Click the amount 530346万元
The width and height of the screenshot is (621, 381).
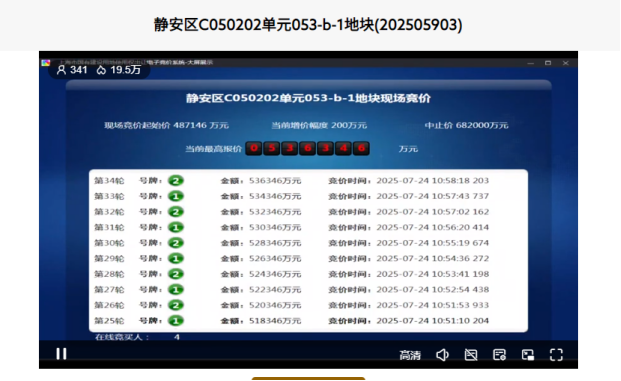275,227
